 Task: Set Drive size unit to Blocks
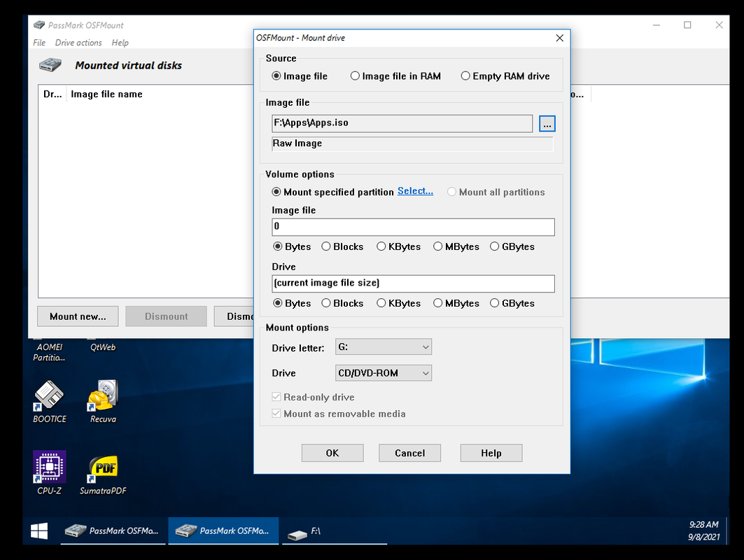tap(342, 303)
